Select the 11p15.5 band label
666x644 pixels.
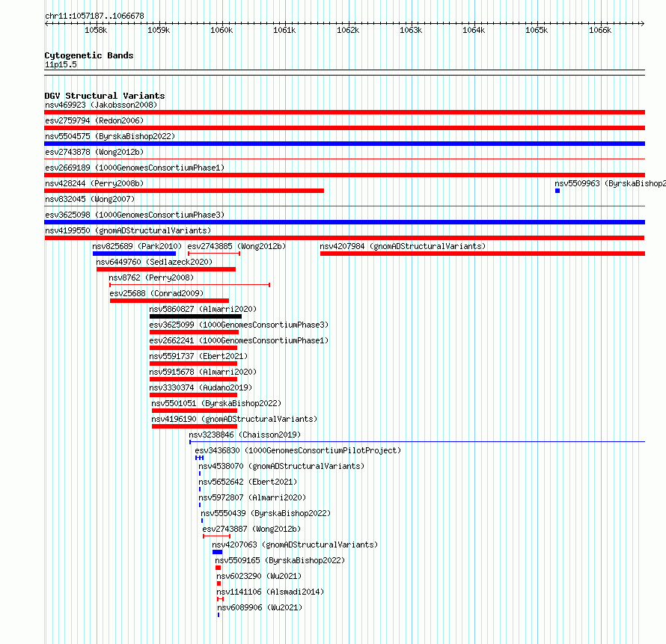(61, 64)
